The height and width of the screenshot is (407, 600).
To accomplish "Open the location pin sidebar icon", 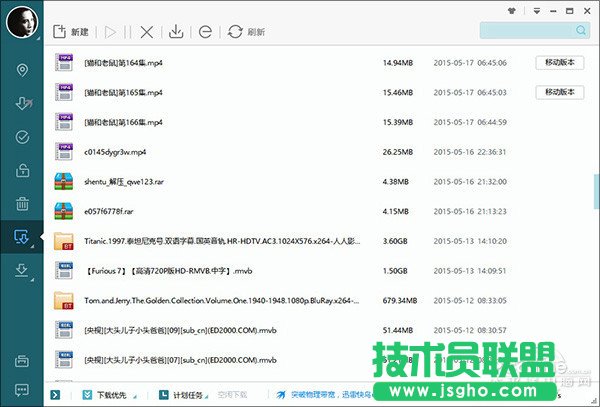I will [x=22, y=70].
